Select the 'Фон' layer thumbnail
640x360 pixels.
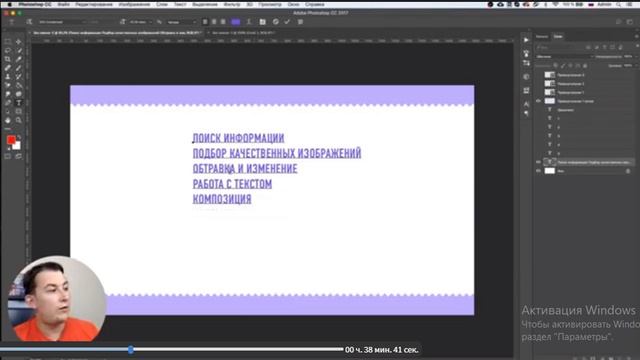(x=550, y=171)
